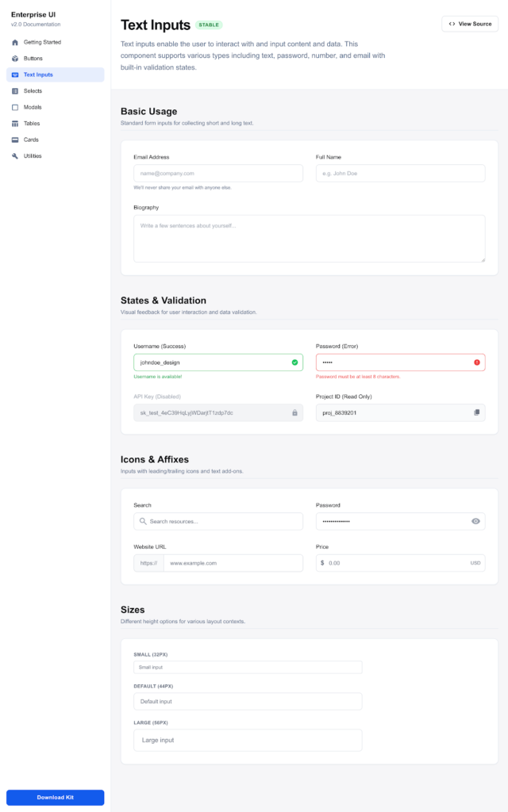Focus the Email Address input field
The height and width of the screenshot is (812, 508).
[x=217, y=173]
